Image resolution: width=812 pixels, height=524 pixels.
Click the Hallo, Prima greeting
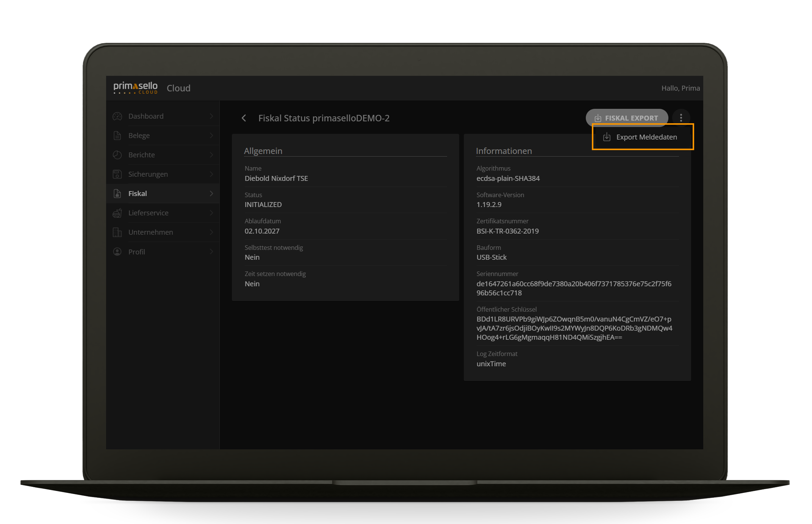(681, 88)
